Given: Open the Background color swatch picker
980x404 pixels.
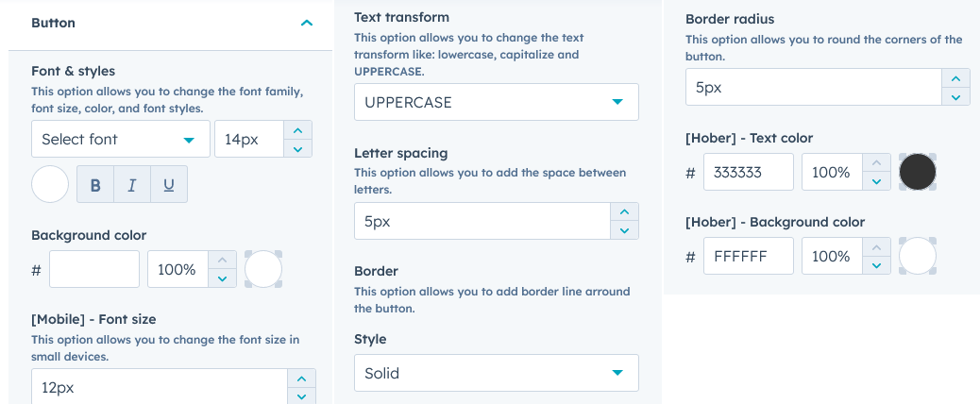Looking at the screenshot, I should [x=263, y=269].
